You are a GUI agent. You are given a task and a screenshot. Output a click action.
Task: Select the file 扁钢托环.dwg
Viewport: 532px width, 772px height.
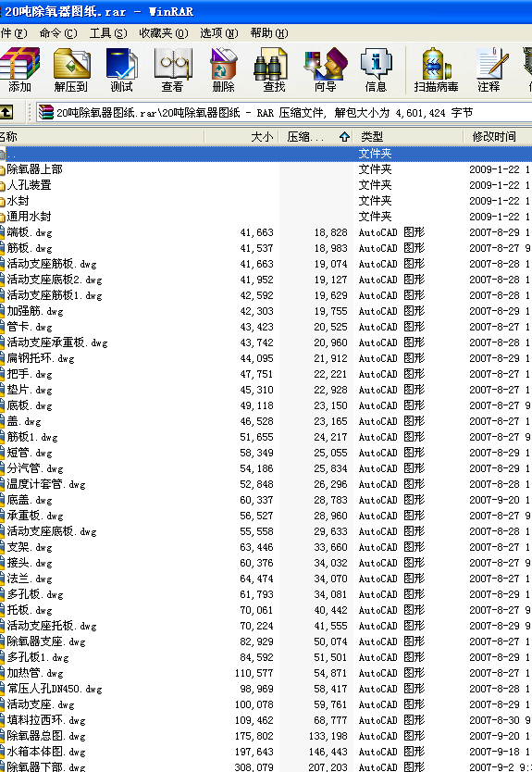tap(41, 358)
